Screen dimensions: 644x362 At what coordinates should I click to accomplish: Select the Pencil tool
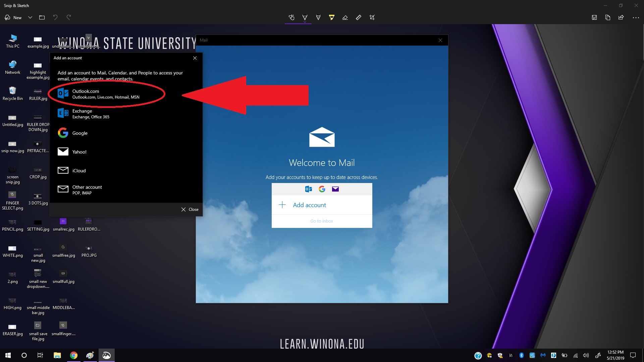point(318,17)
